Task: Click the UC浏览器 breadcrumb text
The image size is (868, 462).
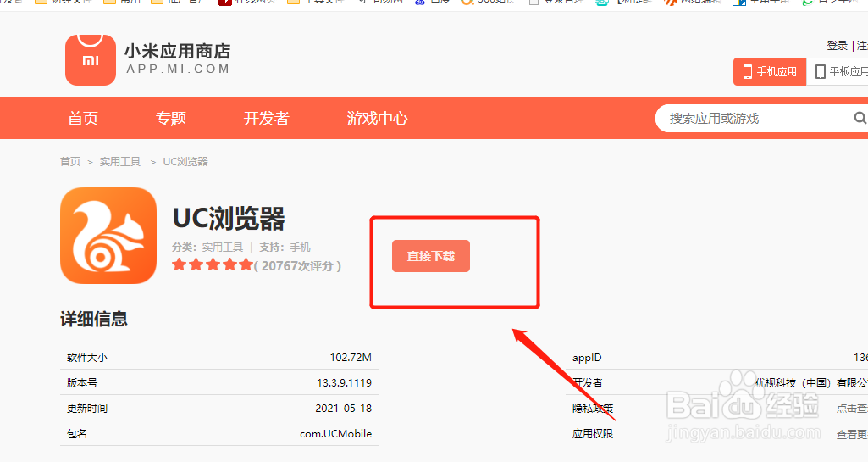Action: [185, 162]
